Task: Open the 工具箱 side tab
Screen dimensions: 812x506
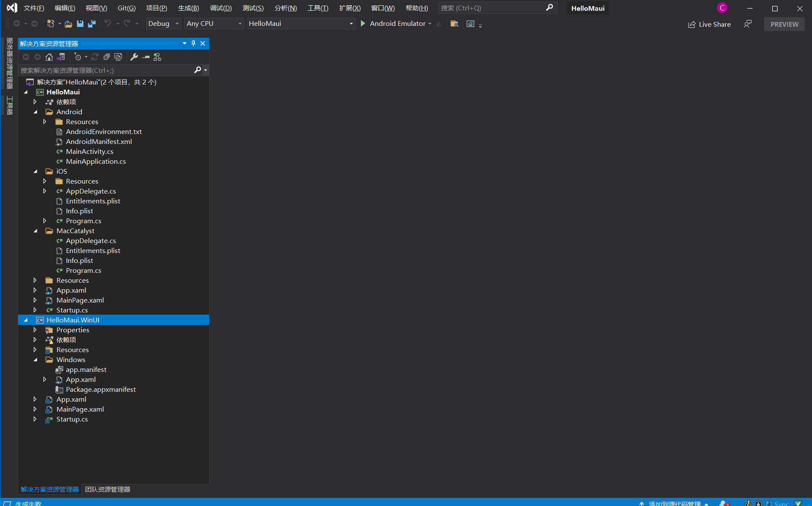Action: coord(9,105)
